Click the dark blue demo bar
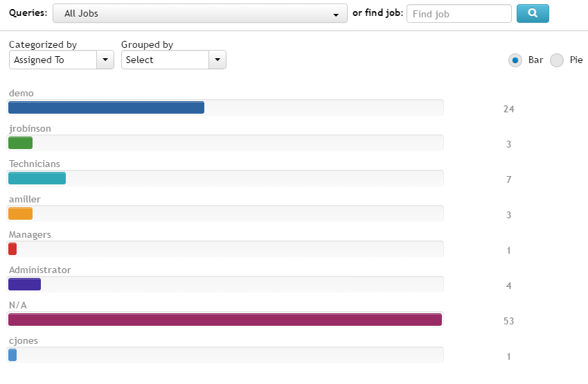This screenshot has height=384, width=588. [x=106, y=107]
